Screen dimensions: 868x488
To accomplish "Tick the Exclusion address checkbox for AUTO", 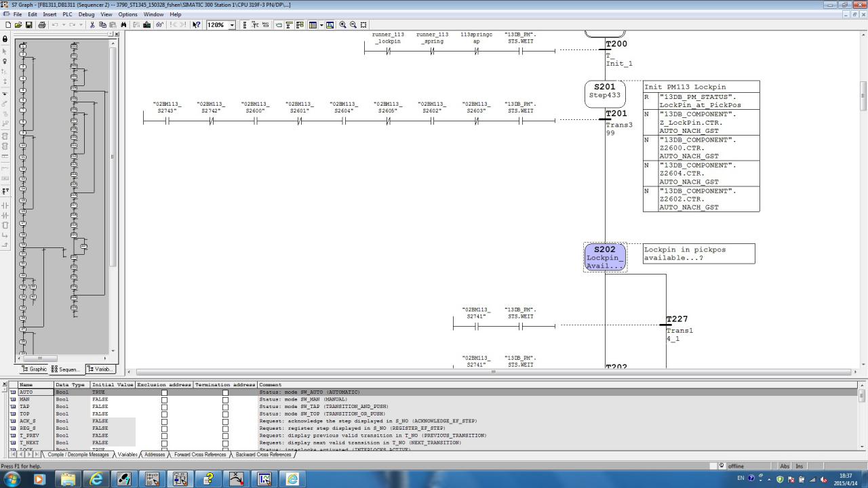I will [164, 392].
